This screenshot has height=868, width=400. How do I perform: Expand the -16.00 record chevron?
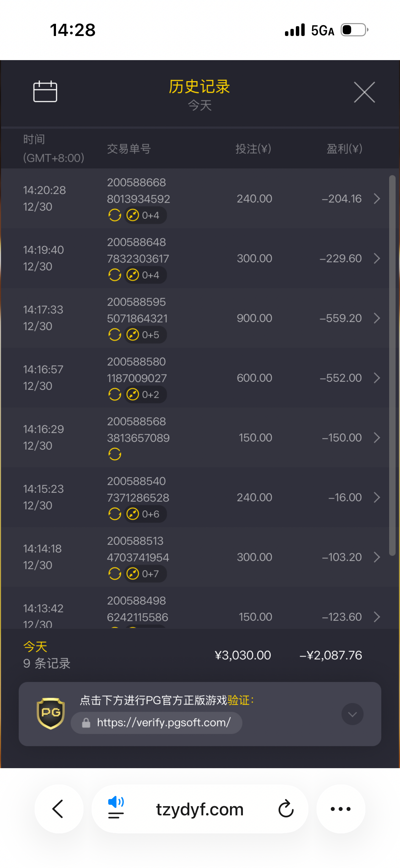click(x=377, y=498)
